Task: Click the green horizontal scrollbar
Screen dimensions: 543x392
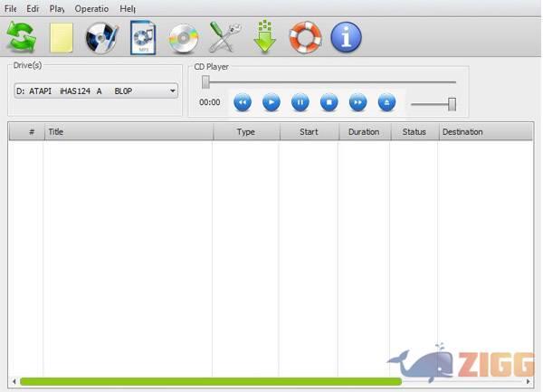Action: [208, 382]
